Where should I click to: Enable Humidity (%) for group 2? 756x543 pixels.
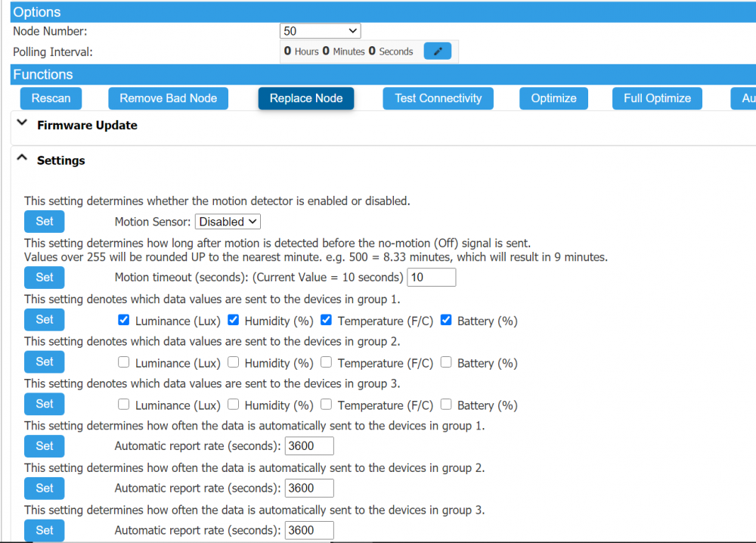click(233, 362)
